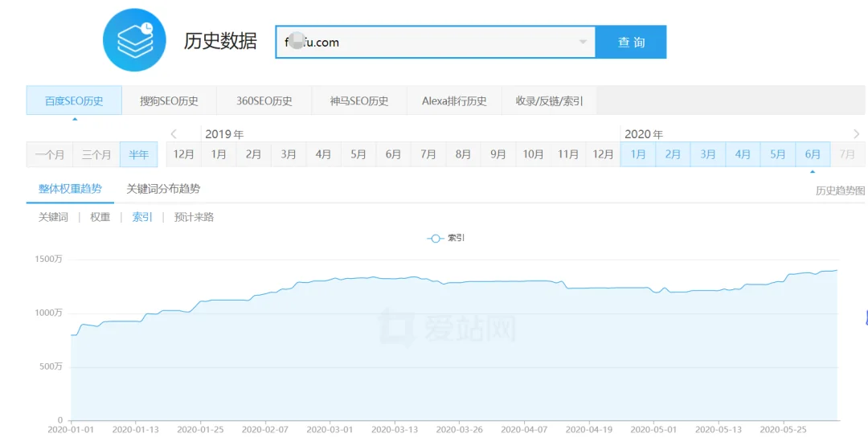The height and width of the screenshot is (446, 868).
Task: Click the 1500万 y-axis label
Action: [x=50, y=259]
